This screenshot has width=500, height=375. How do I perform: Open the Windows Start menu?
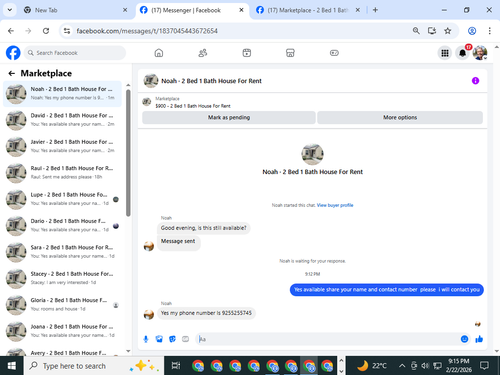click(12, 366)
